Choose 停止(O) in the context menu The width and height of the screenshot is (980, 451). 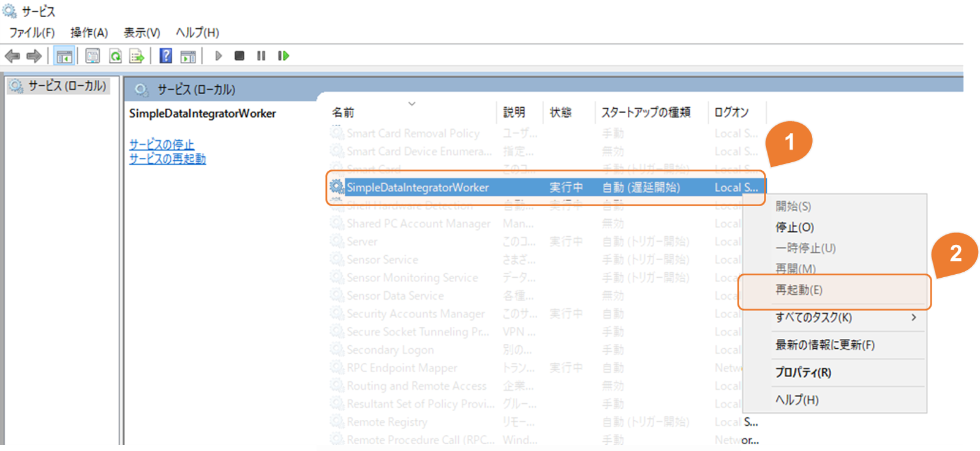click(x=834, y=227)
